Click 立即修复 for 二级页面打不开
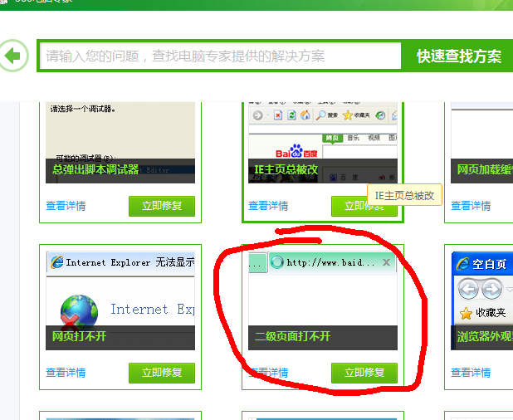The height and width of the screenshot is (420, 513). point(364,373)
